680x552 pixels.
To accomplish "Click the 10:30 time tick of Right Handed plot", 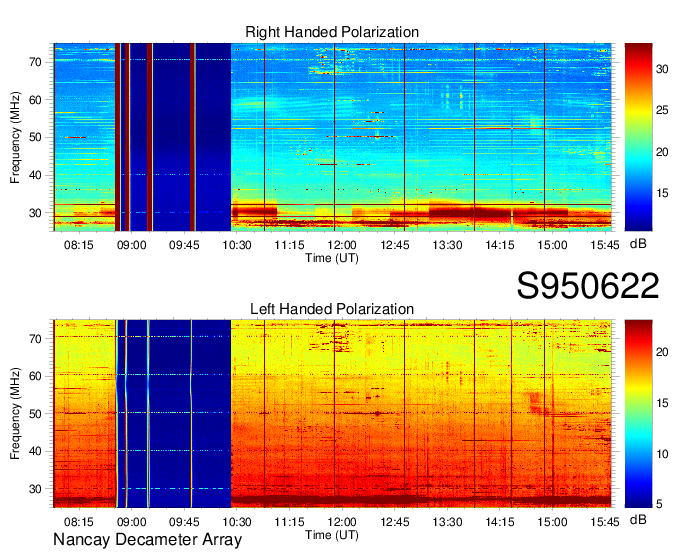I will click(x=237, y=245).
